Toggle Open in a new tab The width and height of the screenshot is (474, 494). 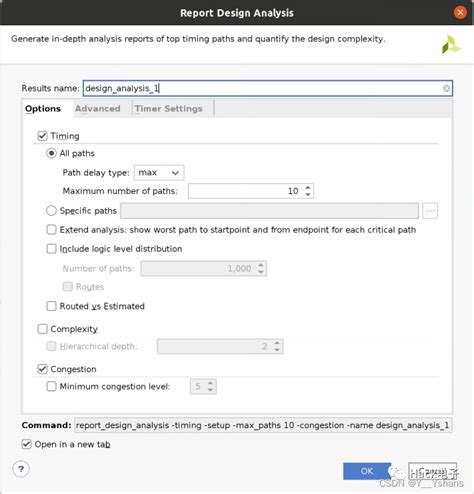(x=27, y=444)
